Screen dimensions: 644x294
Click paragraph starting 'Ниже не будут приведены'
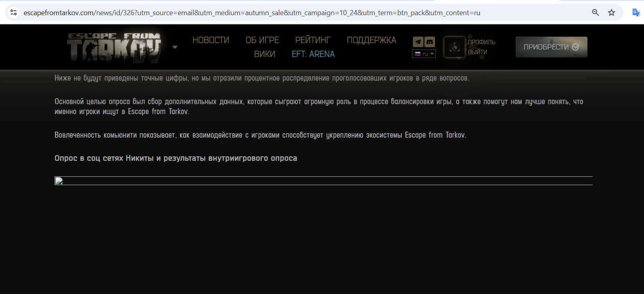[262, 78]
